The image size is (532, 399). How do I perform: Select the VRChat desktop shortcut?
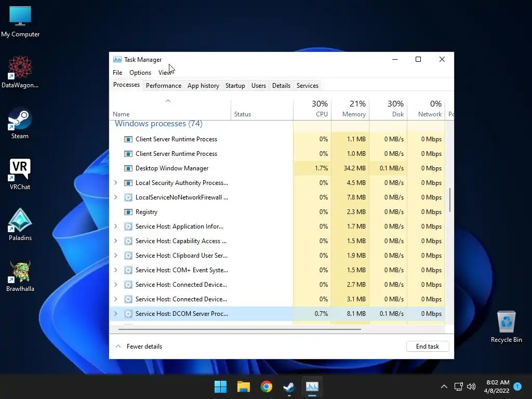[x=20, y=174]
